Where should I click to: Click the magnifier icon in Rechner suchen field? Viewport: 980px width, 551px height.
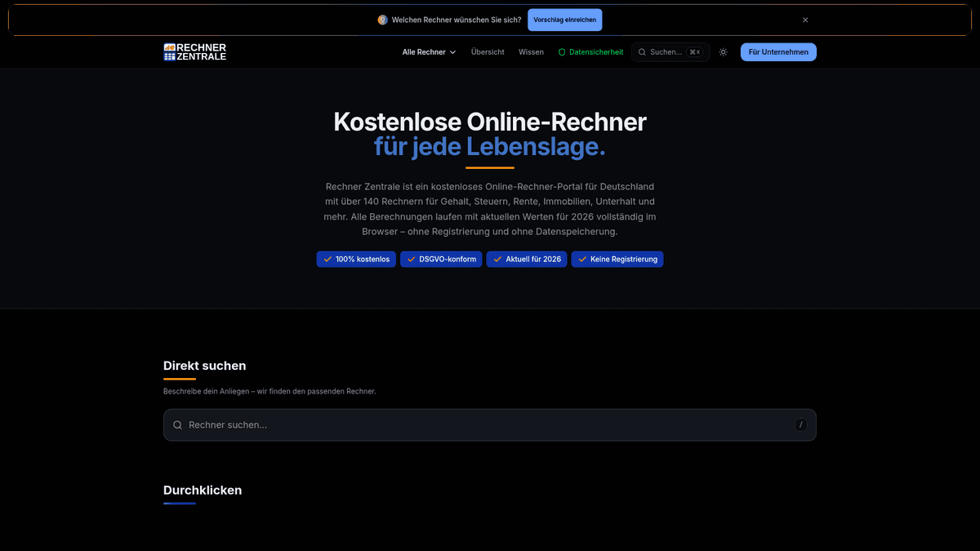[x=177, y=425]
